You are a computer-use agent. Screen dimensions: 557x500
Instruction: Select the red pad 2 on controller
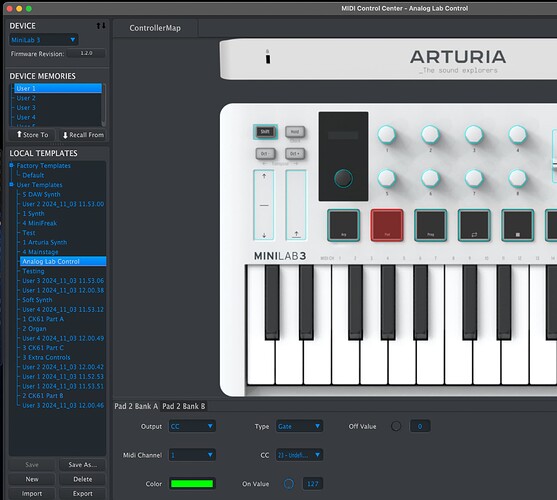387,225
